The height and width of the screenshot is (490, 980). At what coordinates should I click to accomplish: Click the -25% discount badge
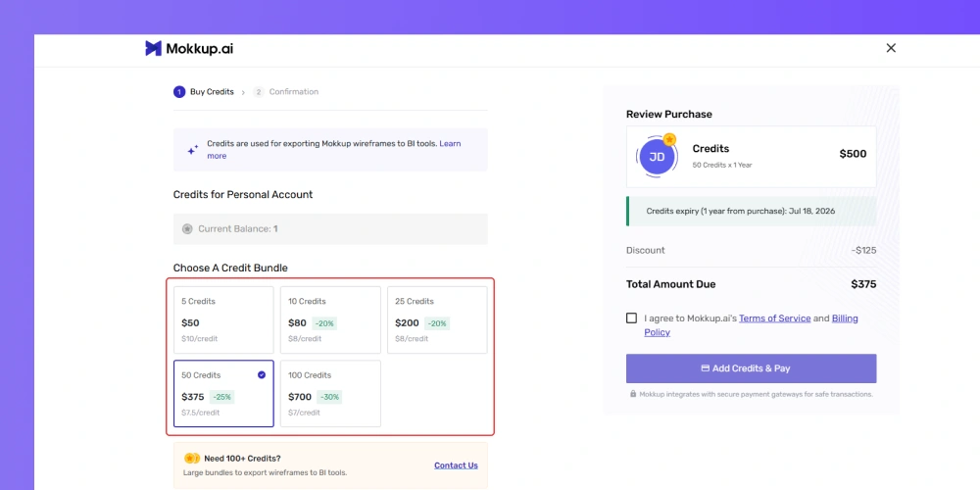[x=221, y=397]
